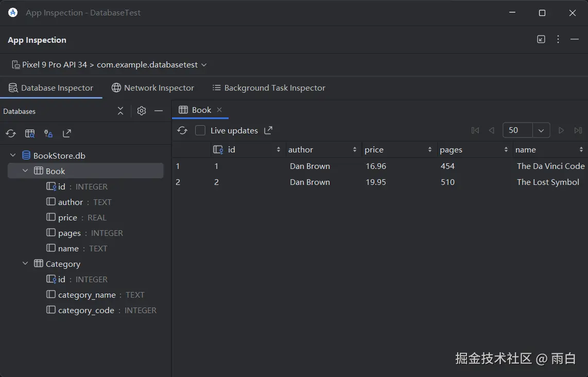Refresh the Book table data
The width and height of the screenshot is (588, 377).
click(182, 131)
